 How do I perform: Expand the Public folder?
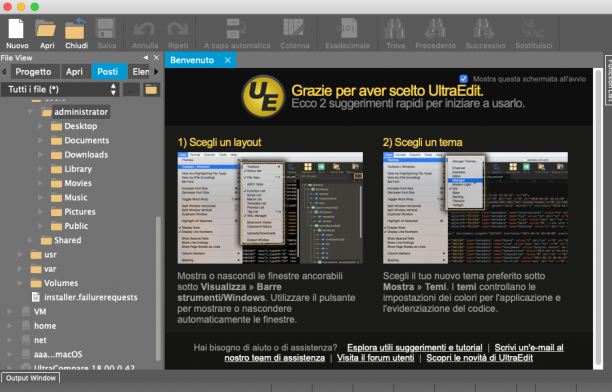(x=40, y=226)
